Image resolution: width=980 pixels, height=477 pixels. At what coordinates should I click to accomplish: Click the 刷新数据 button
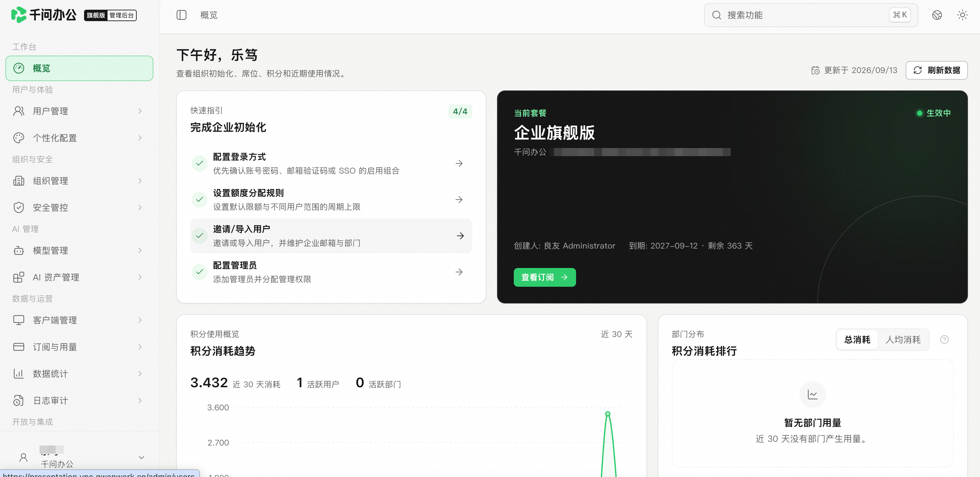click(936, 70)
